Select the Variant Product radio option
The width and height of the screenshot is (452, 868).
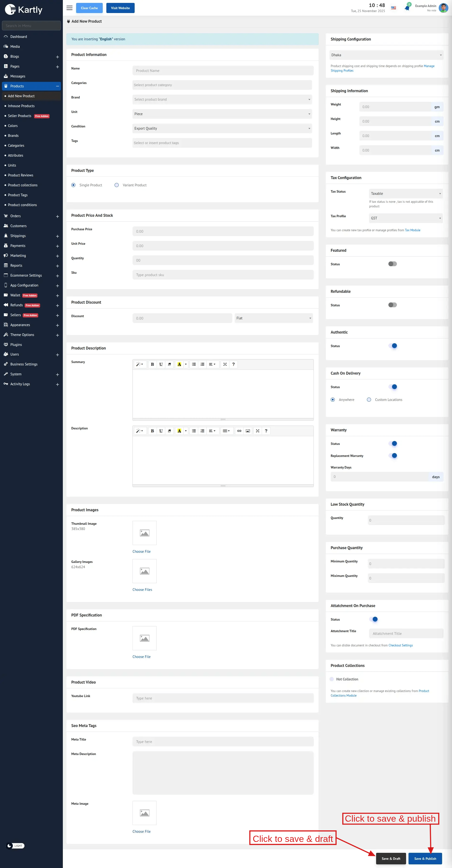click(117, 185)
